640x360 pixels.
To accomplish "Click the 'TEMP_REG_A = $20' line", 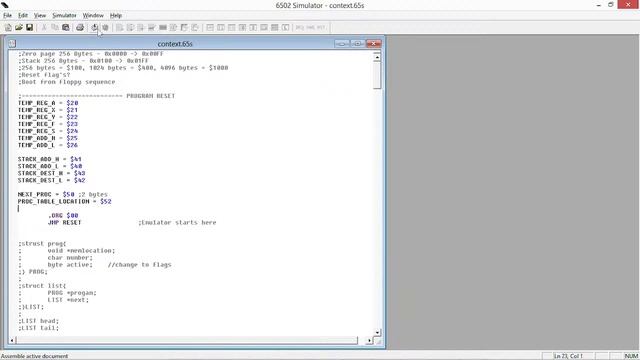I will 48,103.
